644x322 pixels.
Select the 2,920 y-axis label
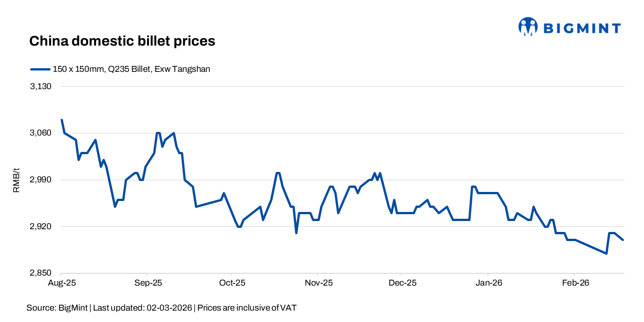(x=40, y=226)
